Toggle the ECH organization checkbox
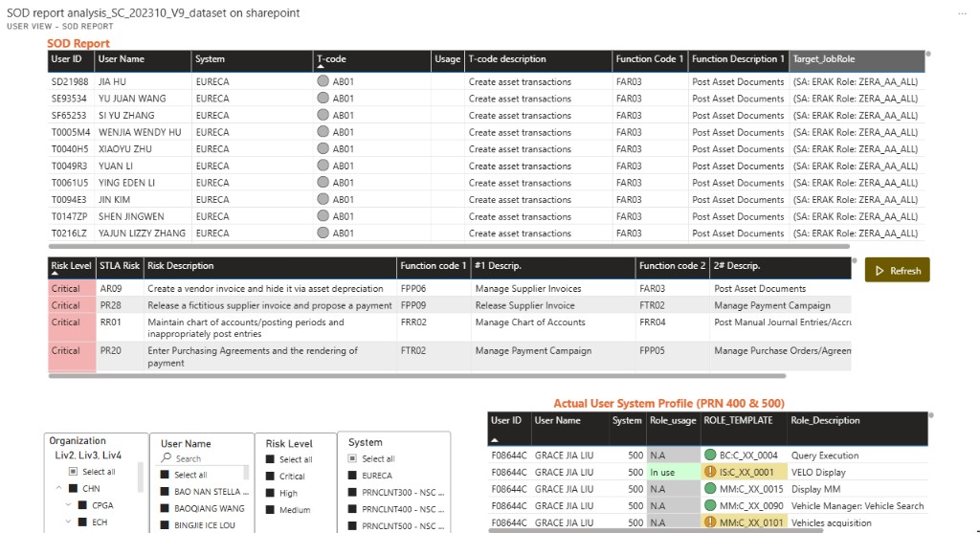This screenshot has height=533, width=980. tap(82, 522)
